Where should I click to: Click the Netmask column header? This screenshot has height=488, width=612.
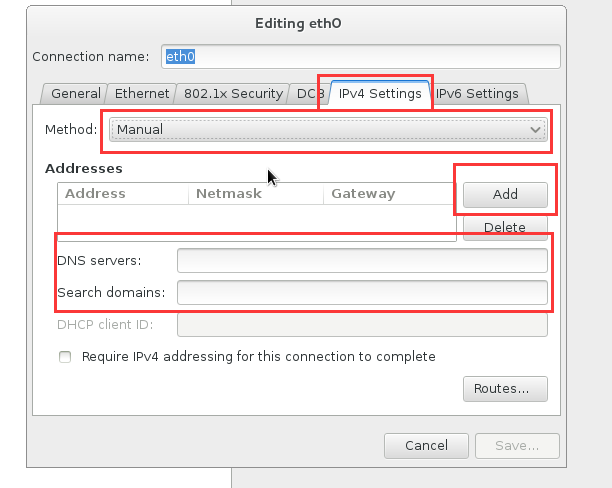click(255, 194)
